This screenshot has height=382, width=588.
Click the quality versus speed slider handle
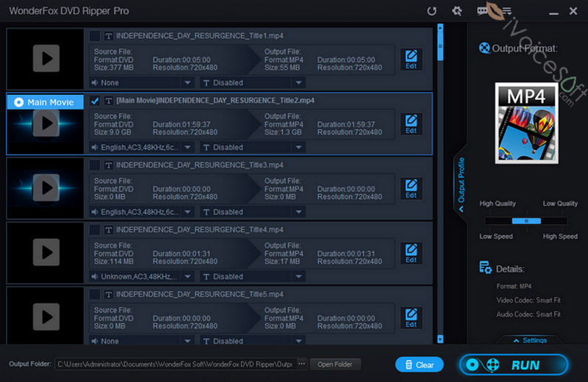click(x=526, y=221)
